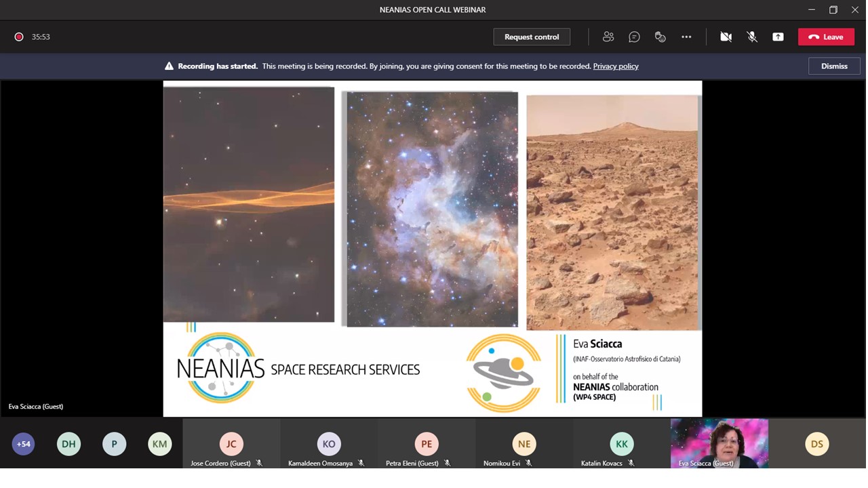
Task: Open the Privacy policy link
Action: click(x=616, y=66)
